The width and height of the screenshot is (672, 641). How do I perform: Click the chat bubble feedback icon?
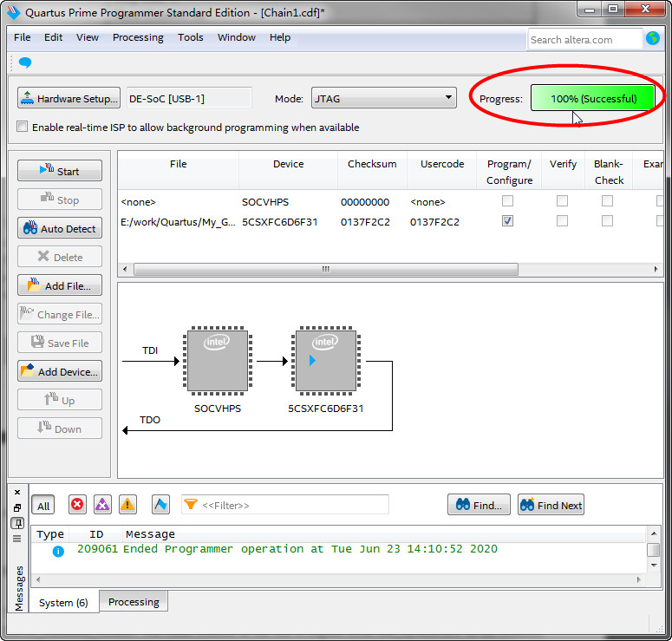pos(25,62)
